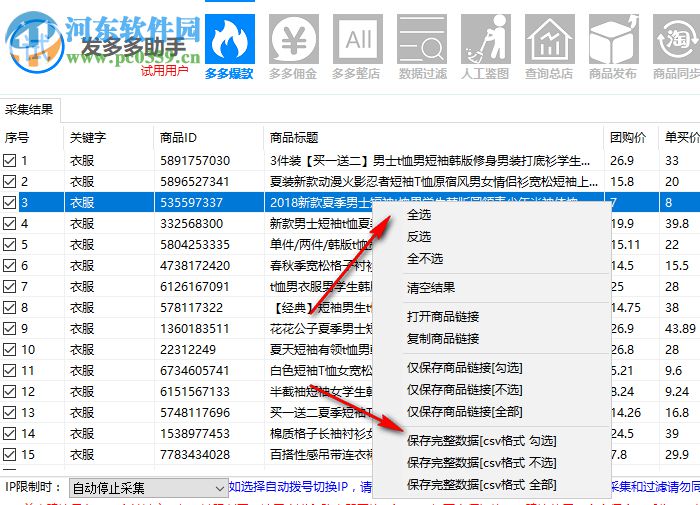The image size is (700, 505).
Task: Open the 多多佣金 yen icon
Action: pos(293,39)
